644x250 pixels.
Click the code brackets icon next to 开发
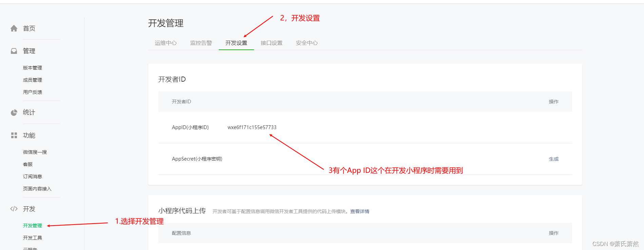pyautogui.click(x=14, y=209)
